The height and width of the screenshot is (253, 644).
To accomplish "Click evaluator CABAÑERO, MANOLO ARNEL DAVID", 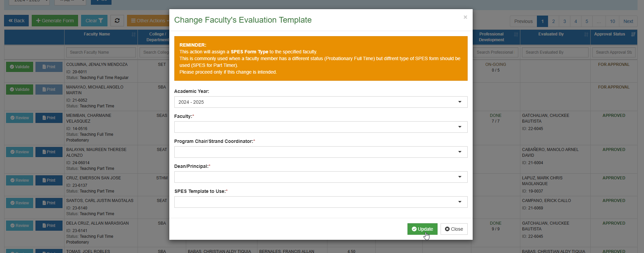I will (x=550, y=152).
